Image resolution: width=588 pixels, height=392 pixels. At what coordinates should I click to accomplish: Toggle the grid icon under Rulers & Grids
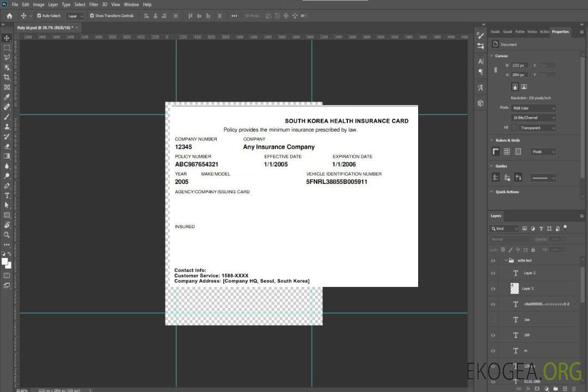click(x=507, y=152)
